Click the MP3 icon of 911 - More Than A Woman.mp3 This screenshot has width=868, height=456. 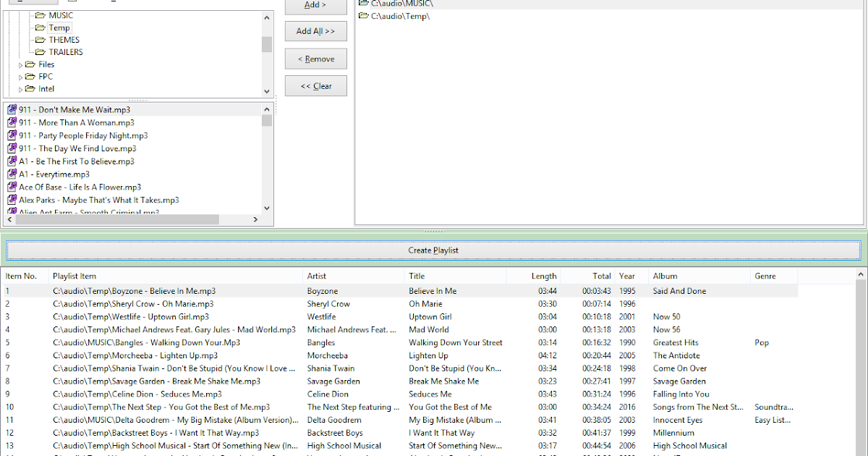click(12, 123)
